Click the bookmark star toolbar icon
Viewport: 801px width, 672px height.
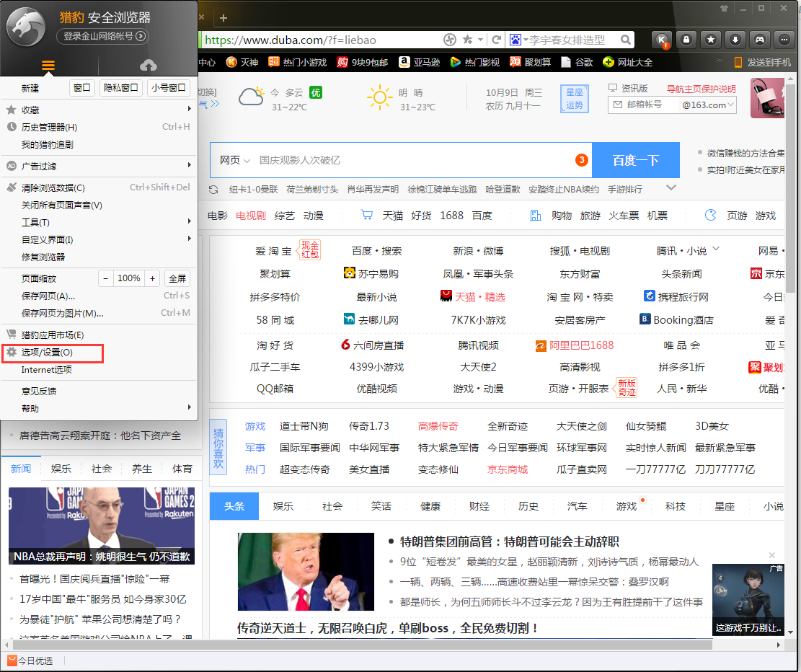pos(712,40)
